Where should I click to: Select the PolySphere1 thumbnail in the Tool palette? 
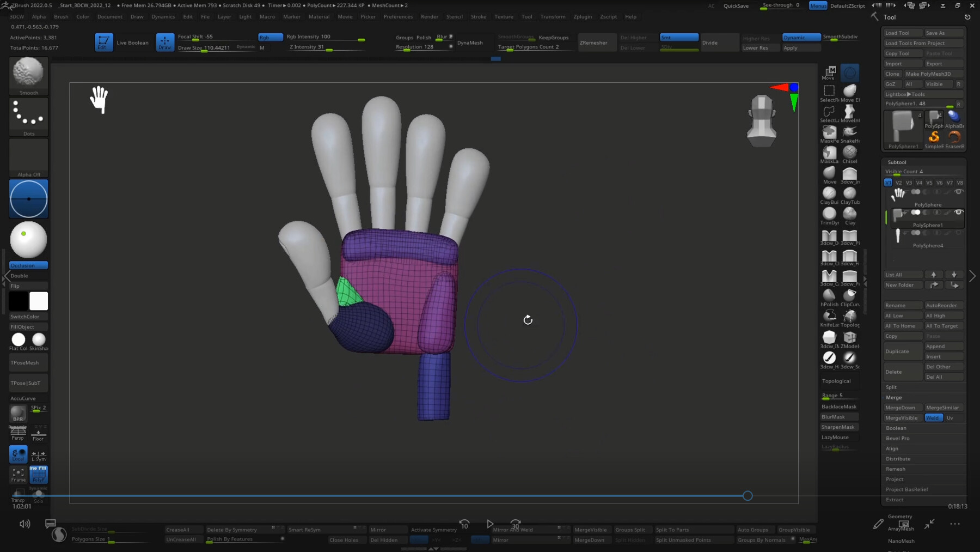pyautogui.click(x=903, y=128)
